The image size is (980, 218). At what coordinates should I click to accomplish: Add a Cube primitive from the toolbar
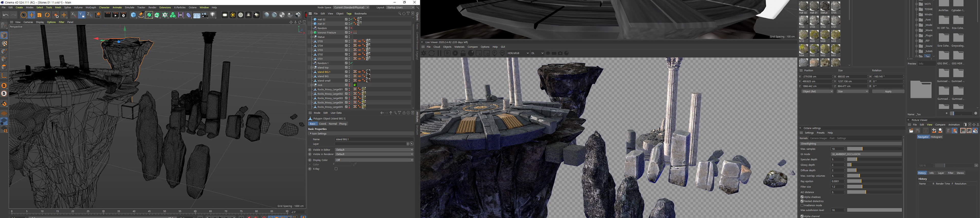click(133, 15)
